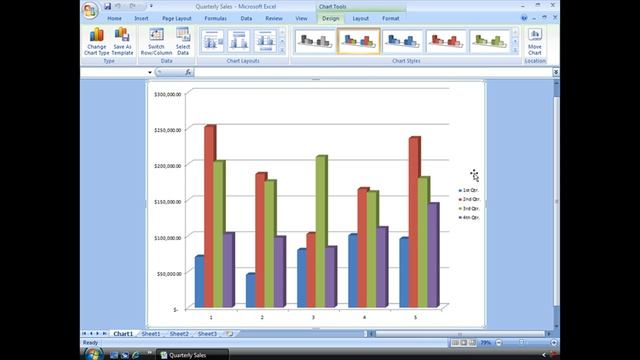Viewport: 640px width, 360px height.
Task: Click Quarterly Sales taskbar button
Action: pos(193,355)
